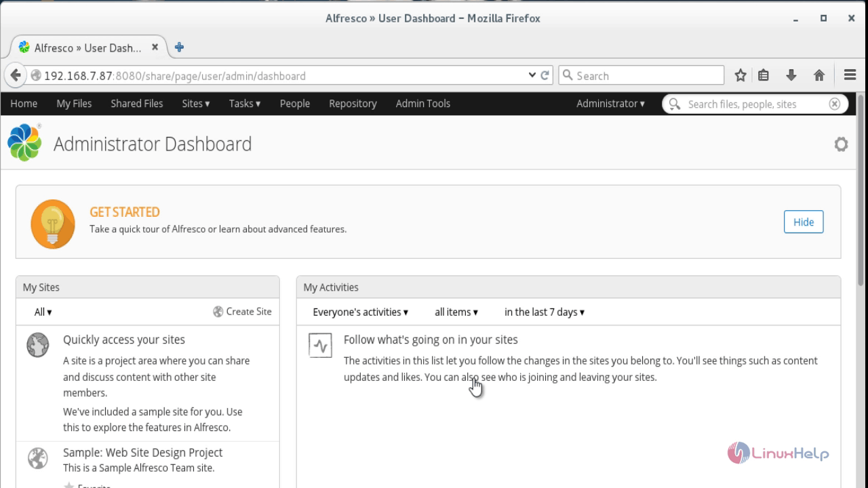Screen dimensions: 868x488
Task: Click the Administrator Dashboard title text
Action: coord(153,144)
